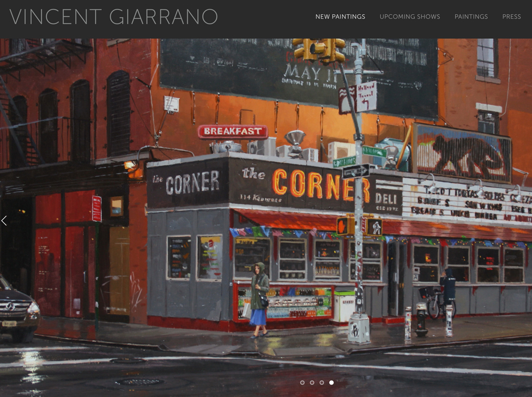Click the woman in the blue skirt
Image resolution: width=532 pixels, height=397 pixels.
pyautogui.click(x=259, y=299)
